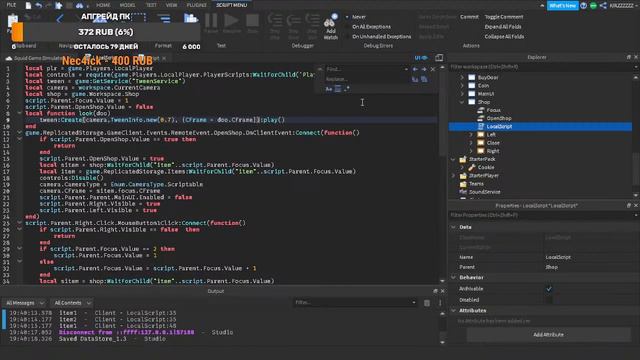Expand the Close item in Explorer
The image size is (640, 360).
(x=471, y=143)
